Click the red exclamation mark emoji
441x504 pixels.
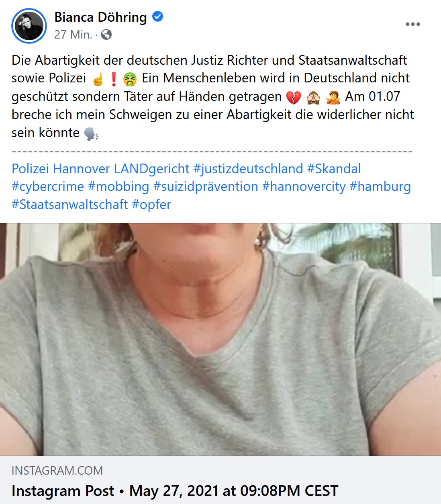click(114, 79)
